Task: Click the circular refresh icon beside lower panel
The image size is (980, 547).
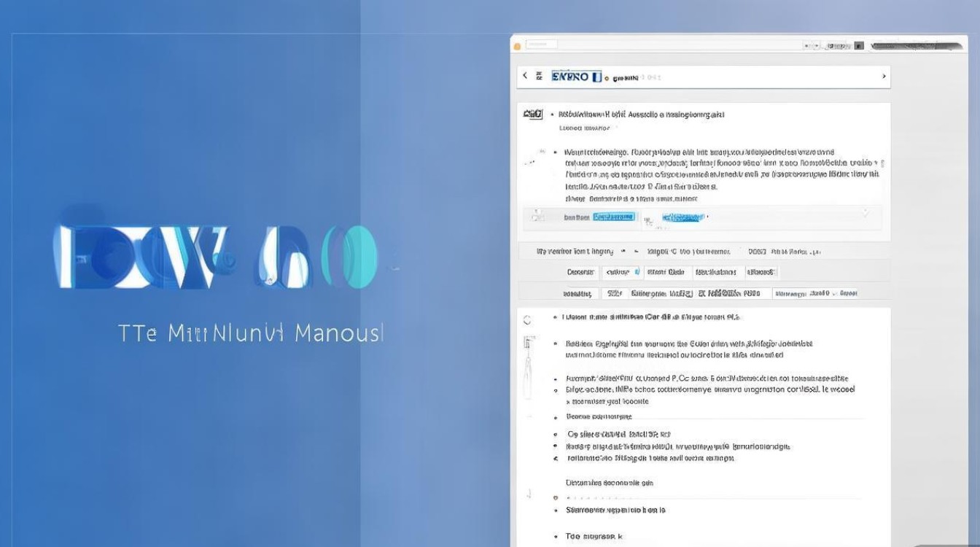Action: point(527,319)
